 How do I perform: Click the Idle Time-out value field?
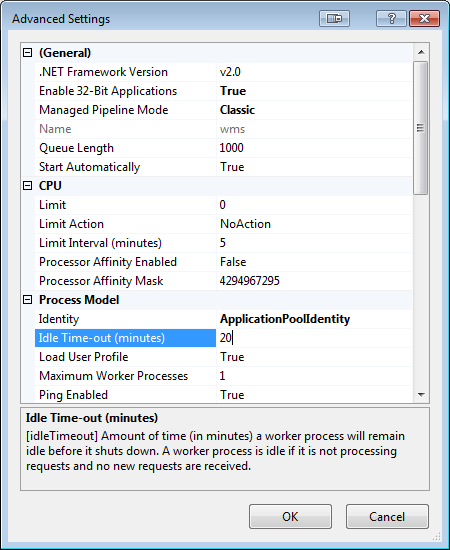click(314, 338)
